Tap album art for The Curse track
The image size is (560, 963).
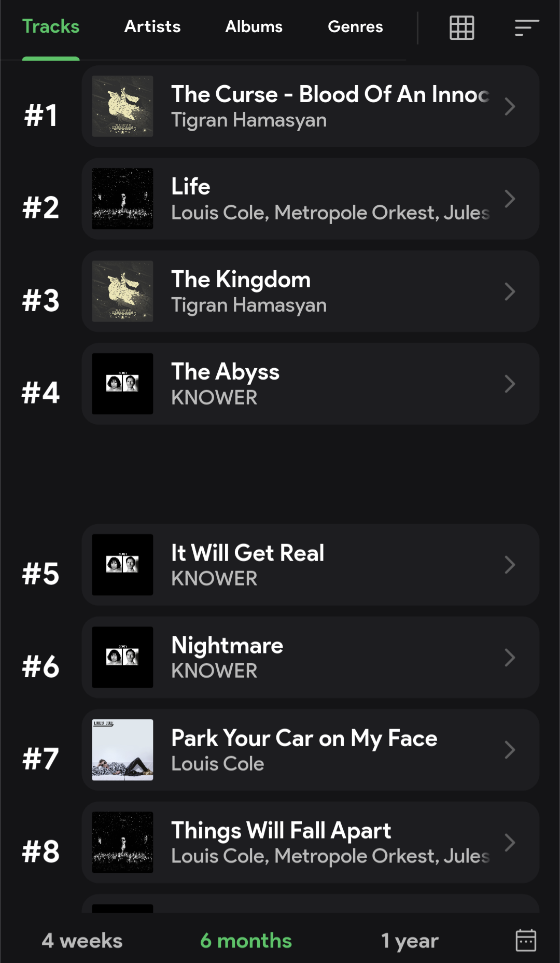(x=122, y=106)
